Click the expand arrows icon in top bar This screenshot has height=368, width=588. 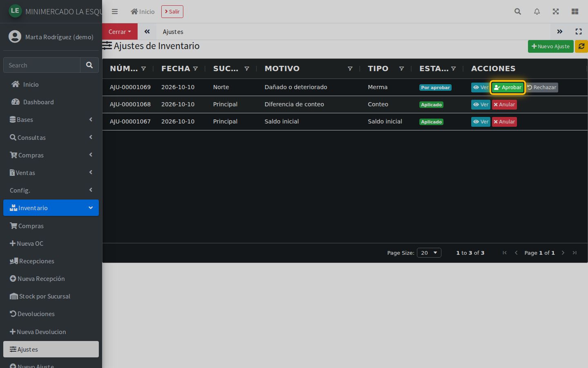(x=556, y=11)
